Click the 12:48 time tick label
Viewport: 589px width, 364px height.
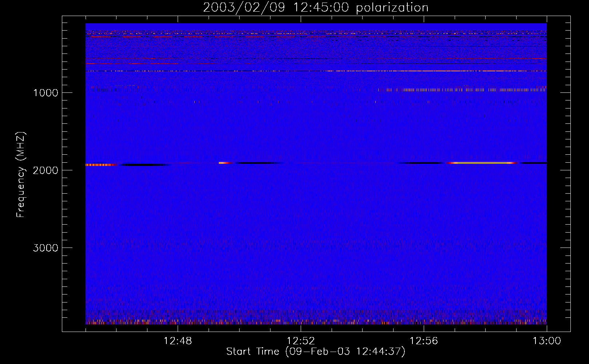[178, 341]
